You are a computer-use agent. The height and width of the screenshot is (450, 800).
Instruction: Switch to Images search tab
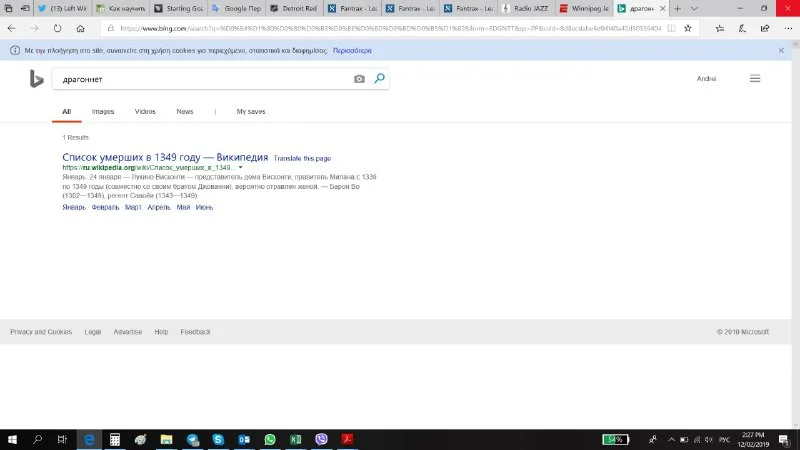[x=103, y=112]
